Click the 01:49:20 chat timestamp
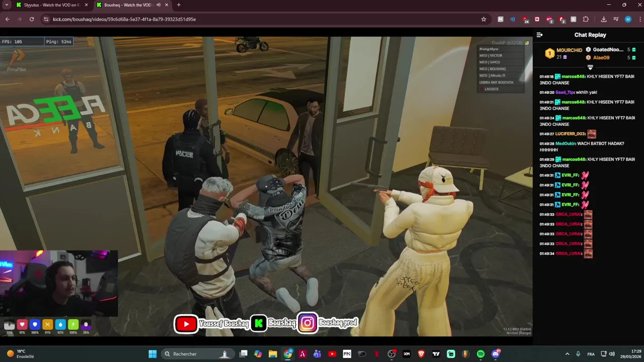 point(547,93)
